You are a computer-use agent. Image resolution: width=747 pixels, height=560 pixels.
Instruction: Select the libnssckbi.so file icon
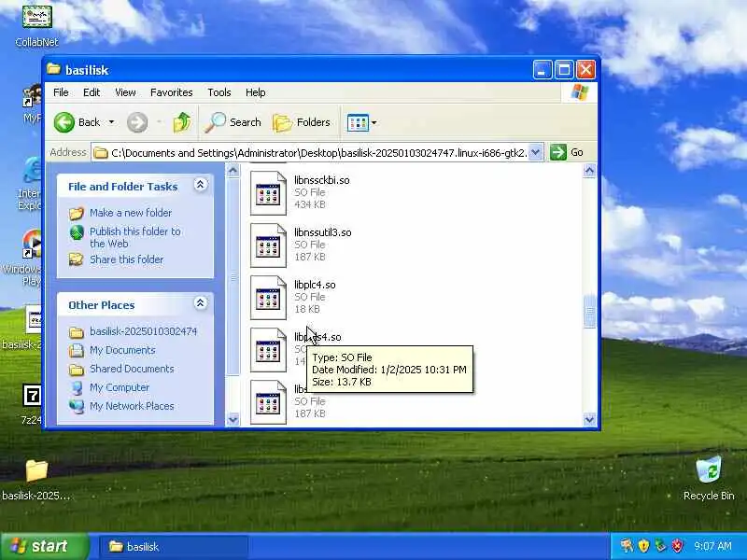point(268,193)
